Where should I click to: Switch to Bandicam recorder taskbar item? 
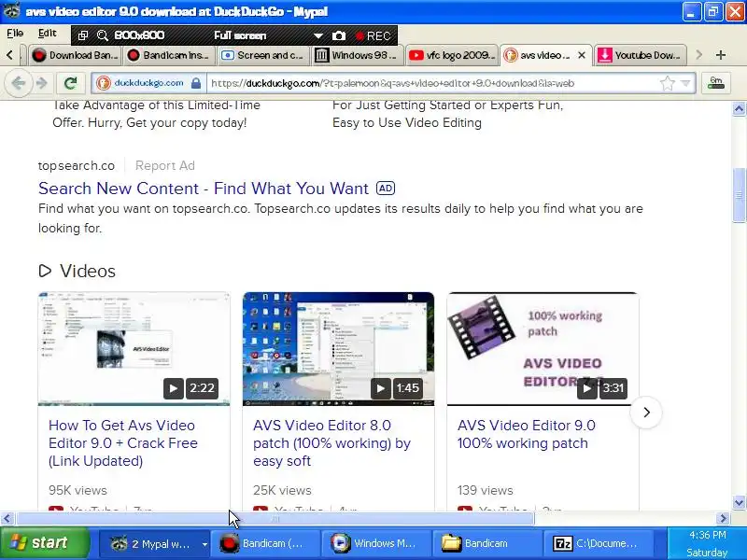coord(264,543)
